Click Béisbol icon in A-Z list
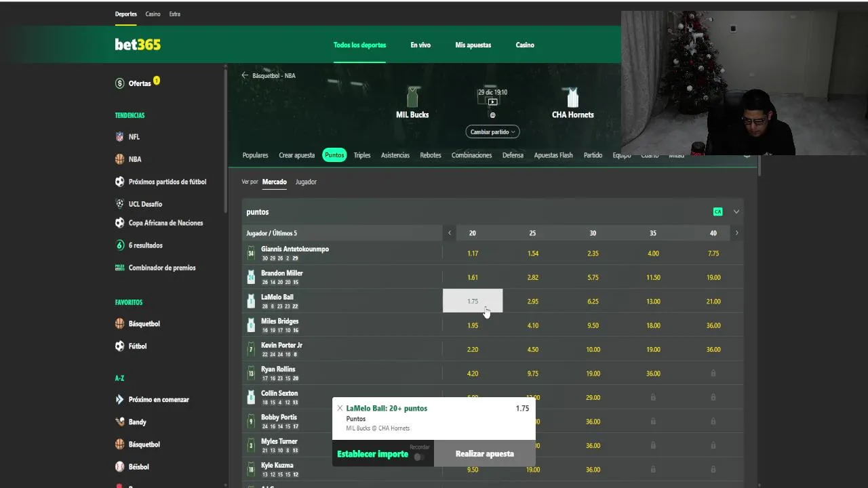Image resolution: width=868 pixels, height=488 pixels. pos(120,467)
